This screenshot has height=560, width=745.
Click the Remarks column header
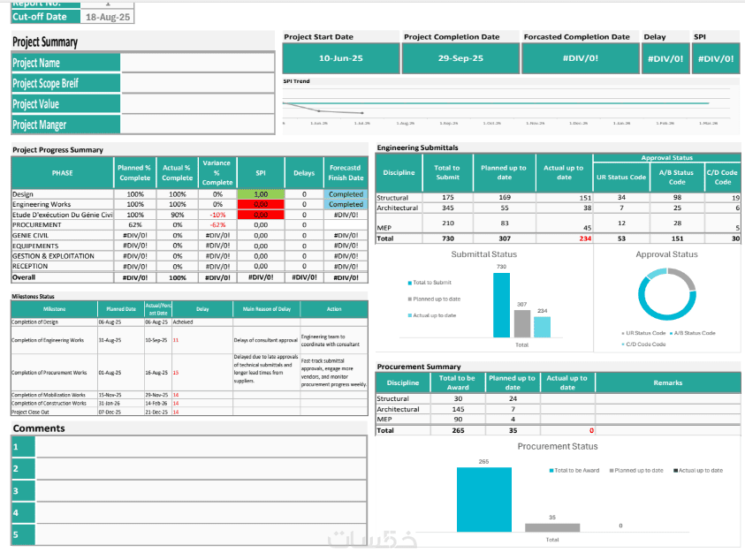[667, 382]
